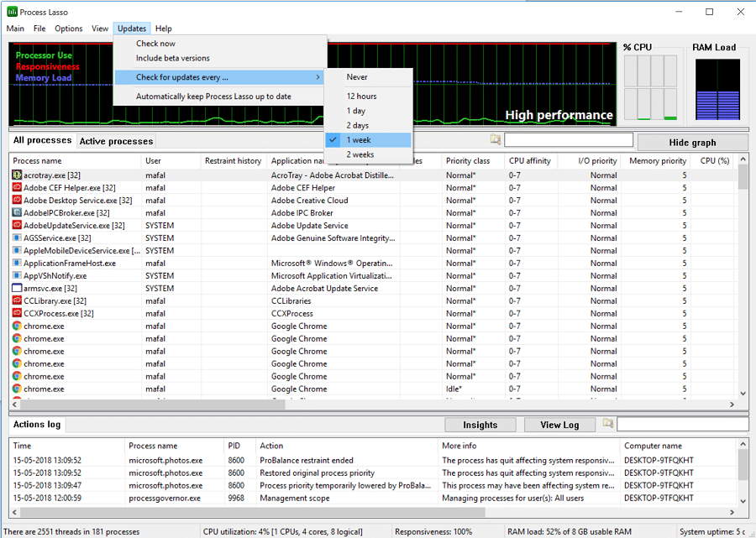Click the View Log button
Screen dimensions: 756x538
pyautogui.click(x=559, y=425)
